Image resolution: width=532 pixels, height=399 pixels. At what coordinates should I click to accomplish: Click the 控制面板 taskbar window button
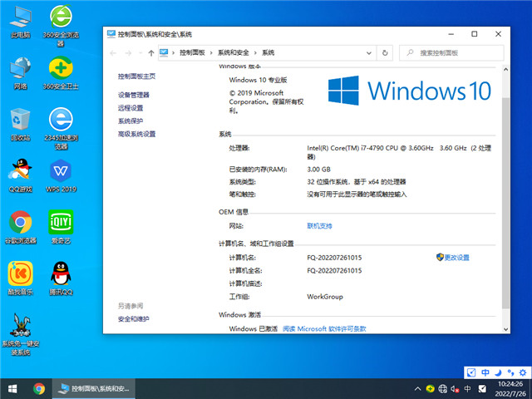coord(94,388)
